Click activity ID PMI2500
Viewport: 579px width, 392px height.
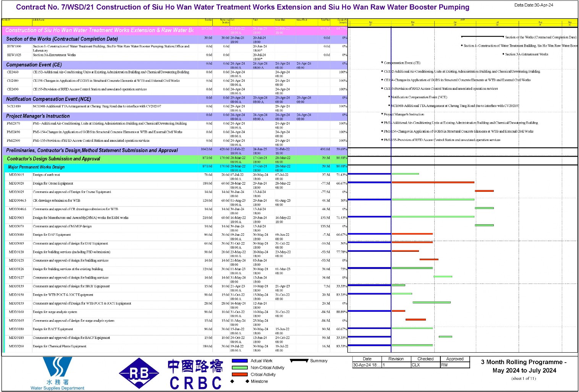click(13, 141)
